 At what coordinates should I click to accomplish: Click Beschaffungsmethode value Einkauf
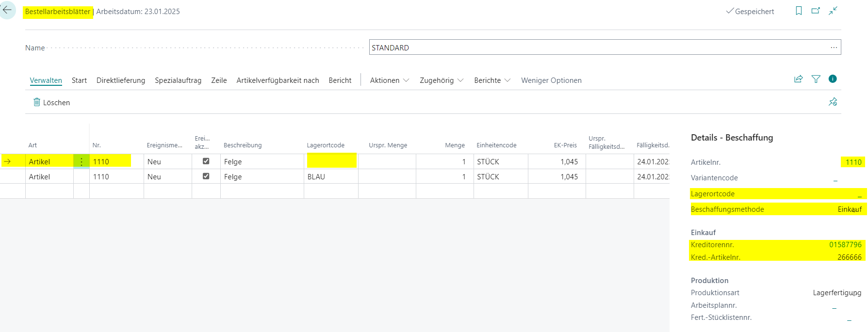(850, 209)
